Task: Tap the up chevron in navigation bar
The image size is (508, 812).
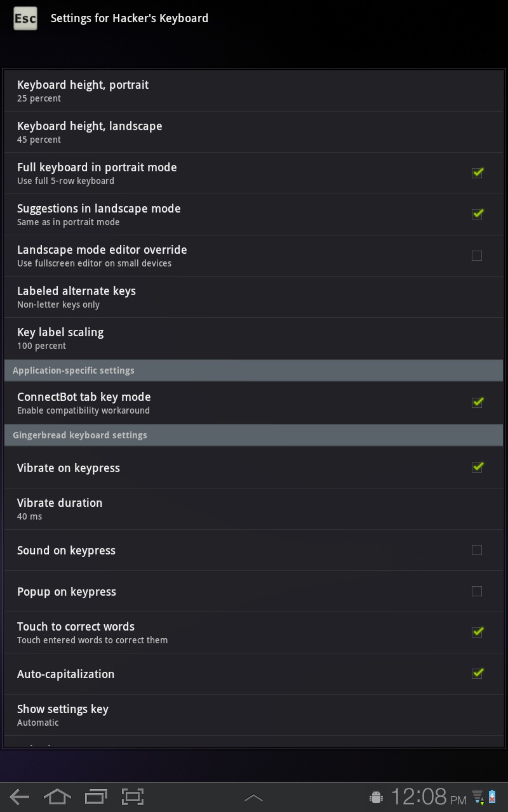Action: pyautogui.click(x=253, y=798)
